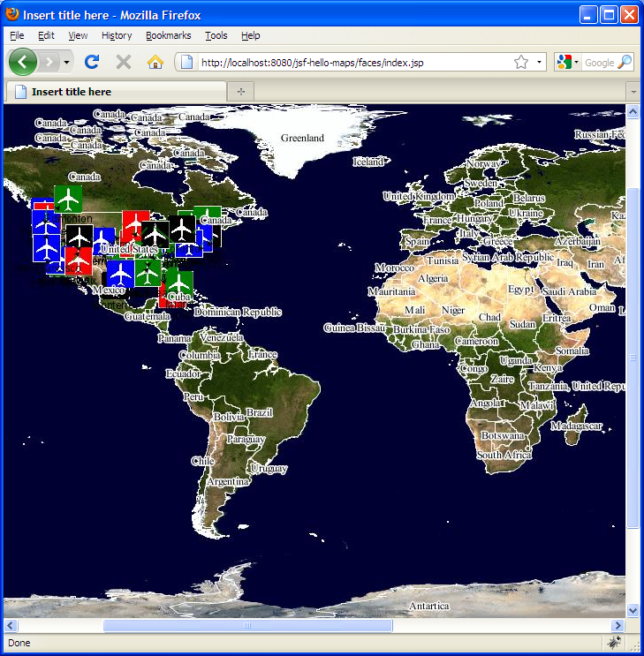Screen dimensions: 644x656
Task: Go to the Home page
Action: pyautogui.click(x=155, y=62)
